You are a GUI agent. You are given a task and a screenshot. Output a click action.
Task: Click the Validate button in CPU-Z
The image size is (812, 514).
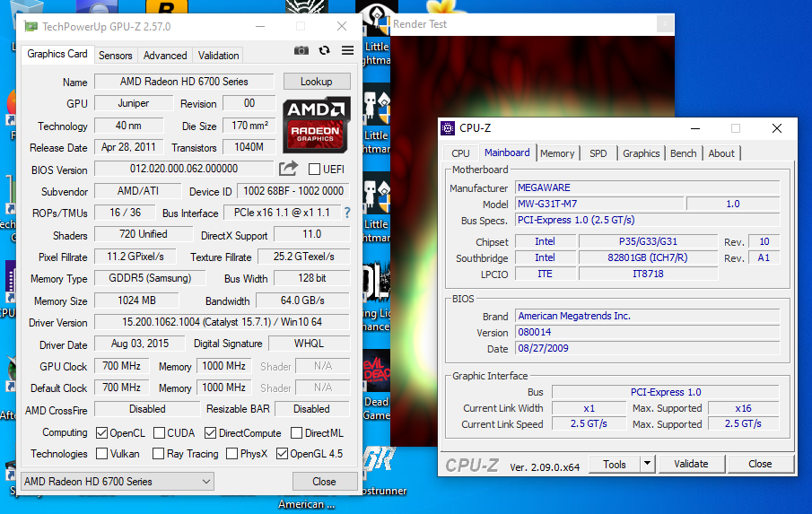coord(691,464)
